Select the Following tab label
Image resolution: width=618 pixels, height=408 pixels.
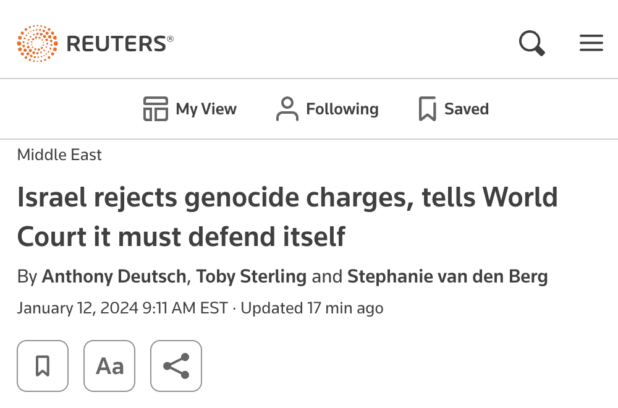pyautogui.click(x=342, y=109)
